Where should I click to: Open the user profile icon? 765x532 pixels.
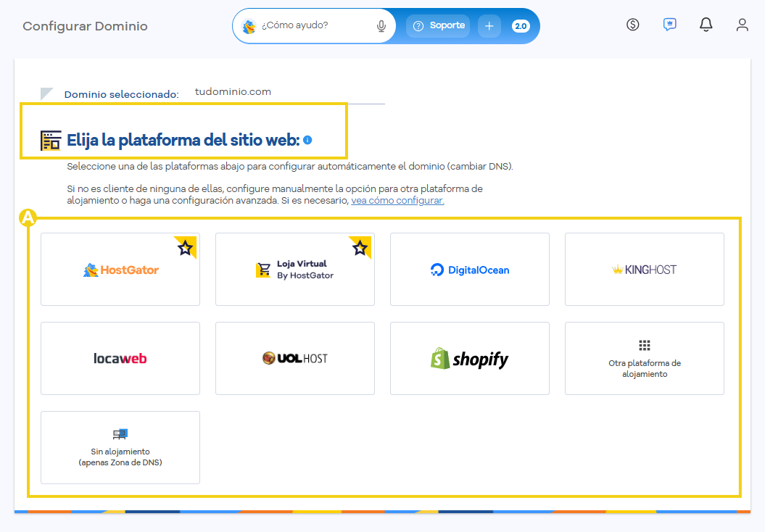coord(742,25)
